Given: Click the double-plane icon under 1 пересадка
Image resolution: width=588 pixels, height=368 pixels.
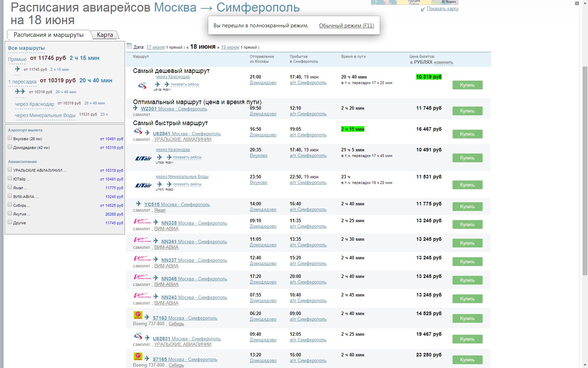Looking at the screenshot, I should 20,91.
